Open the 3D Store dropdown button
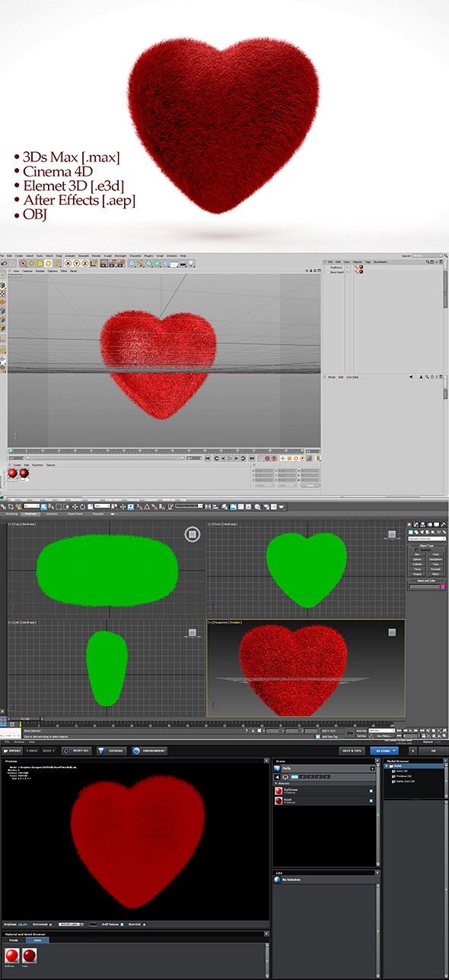 (384, 751)
